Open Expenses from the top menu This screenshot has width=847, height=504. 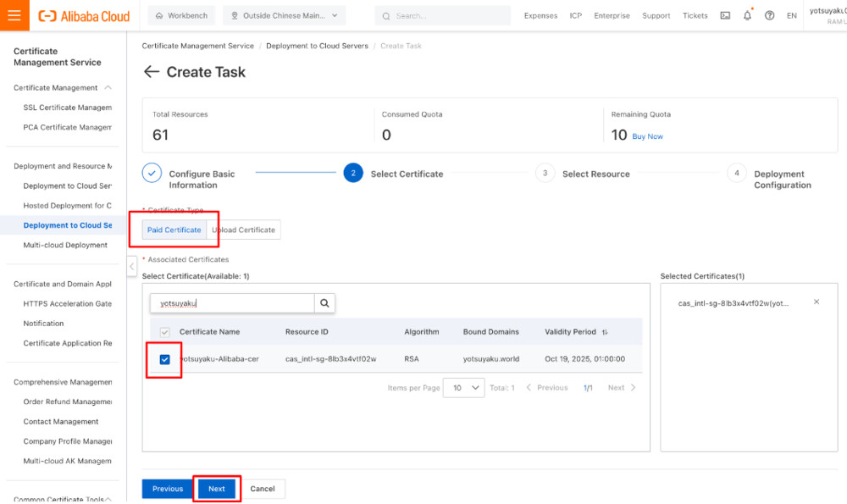coord(540,14)
